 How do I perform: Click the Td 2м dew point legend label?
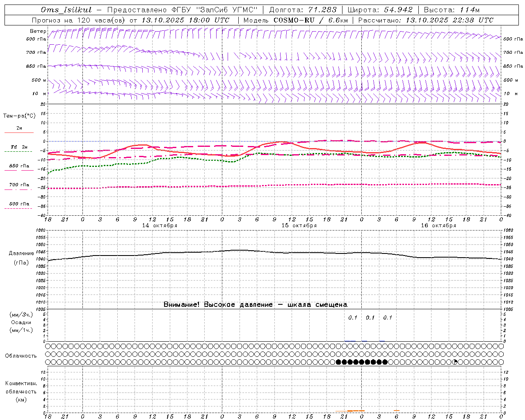19,147
